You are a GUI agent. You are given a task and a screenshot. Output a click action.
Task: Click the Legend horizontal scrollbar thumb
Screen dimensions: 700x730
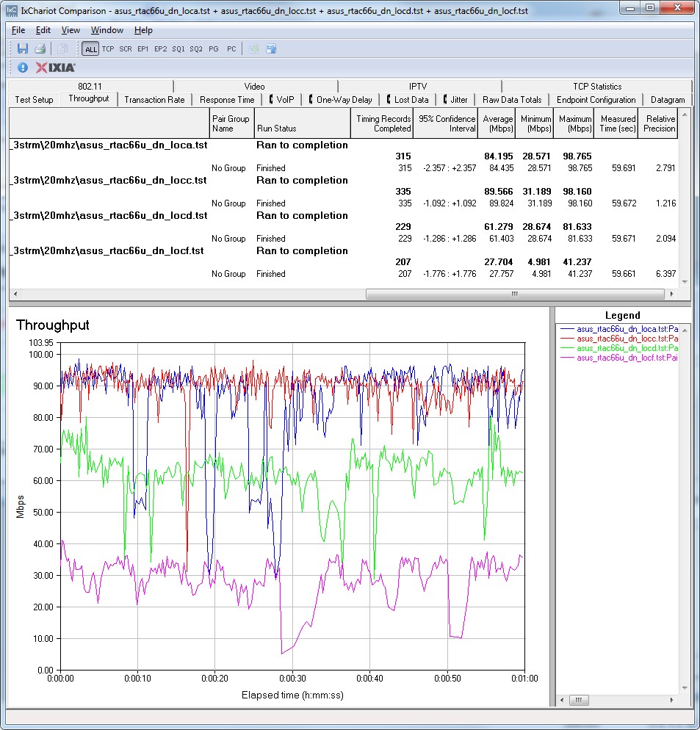(579, 700)
